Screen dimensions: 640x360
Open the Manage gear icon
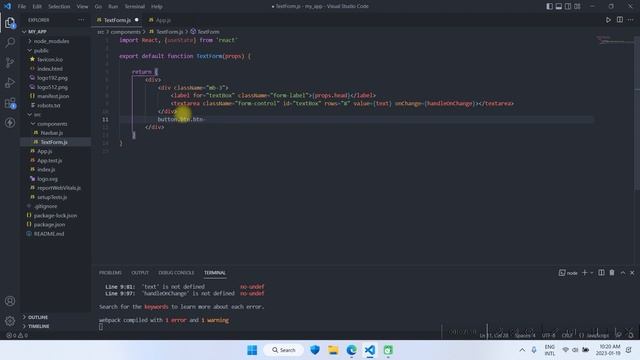click(x=10, y=321)
